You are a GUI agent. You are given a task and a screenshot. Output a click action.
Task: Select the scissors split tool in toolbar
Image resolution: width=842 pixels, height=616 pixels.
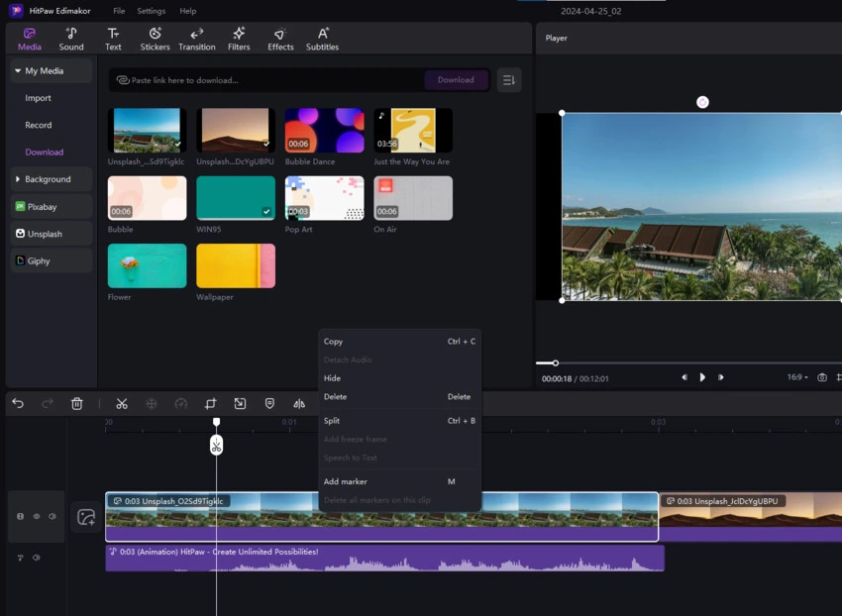122,404
